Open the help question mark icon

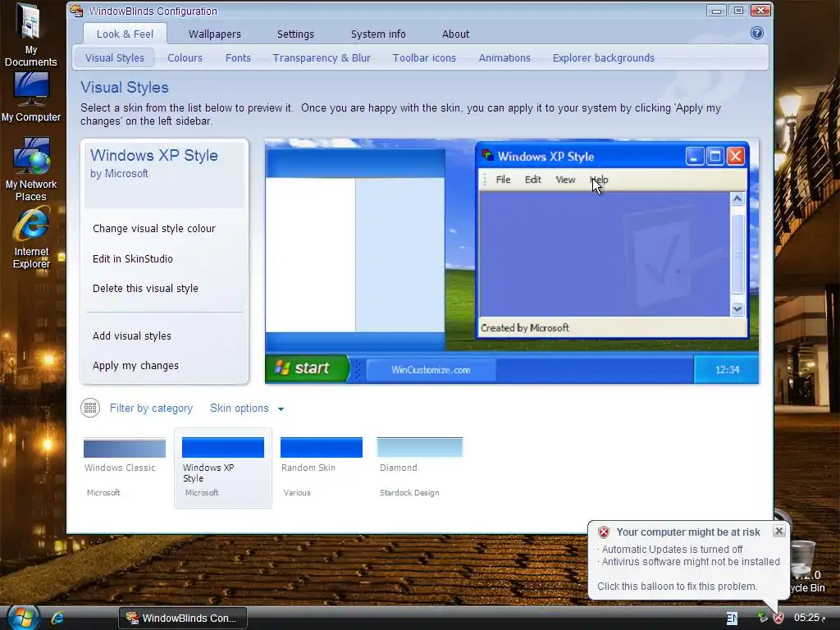756,33
